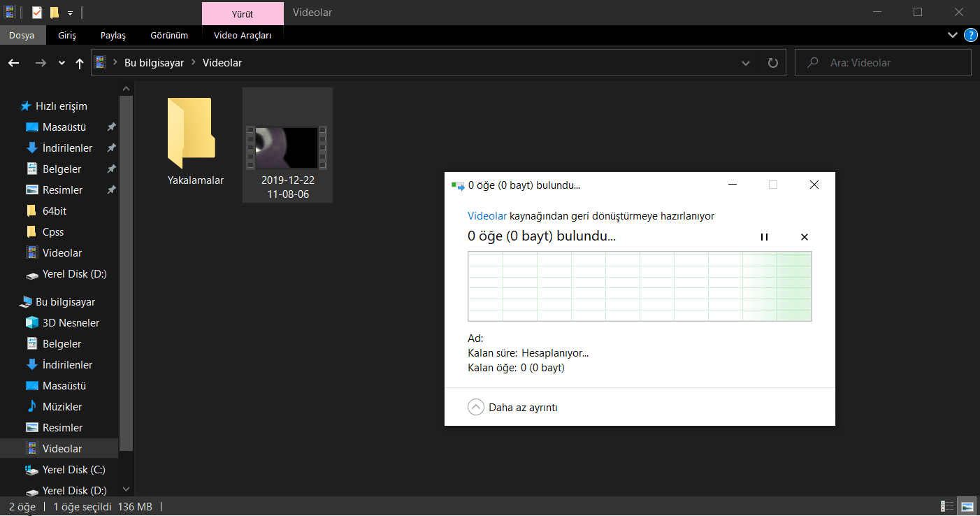Click the Belgeler document icon under Hızlı erişim
Image resolution: width=980 pixels, height=516 pixels.
point(31,169)
